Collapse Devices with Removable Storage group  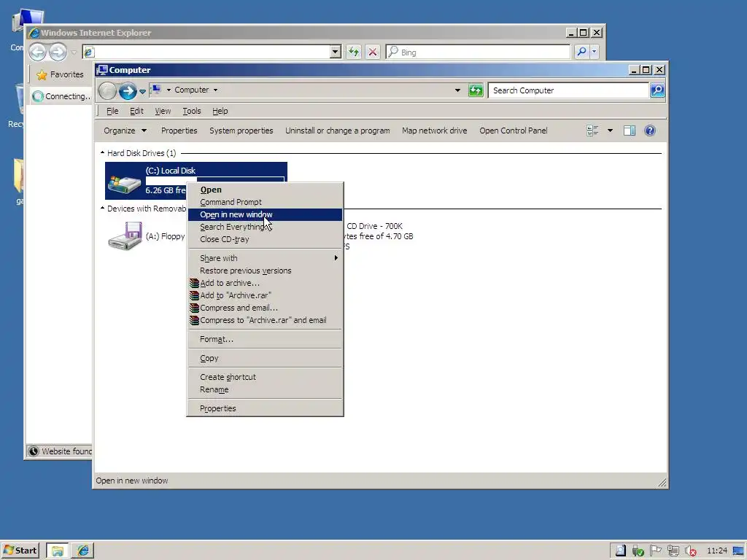pyautogui.click(x=102, y=208)
